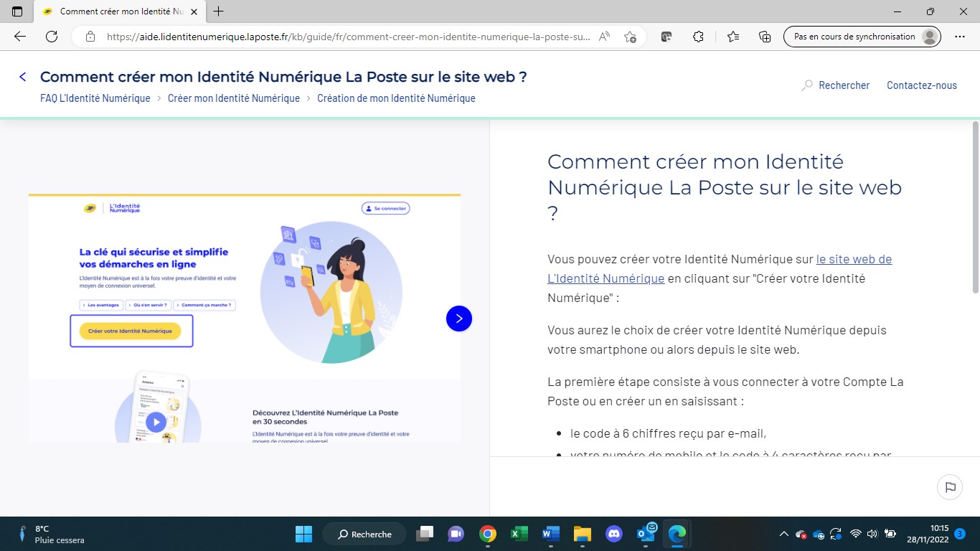The image size is (980, 551).
Task: Click the guide screenshot thumbnail
Action: click(245, 318)
